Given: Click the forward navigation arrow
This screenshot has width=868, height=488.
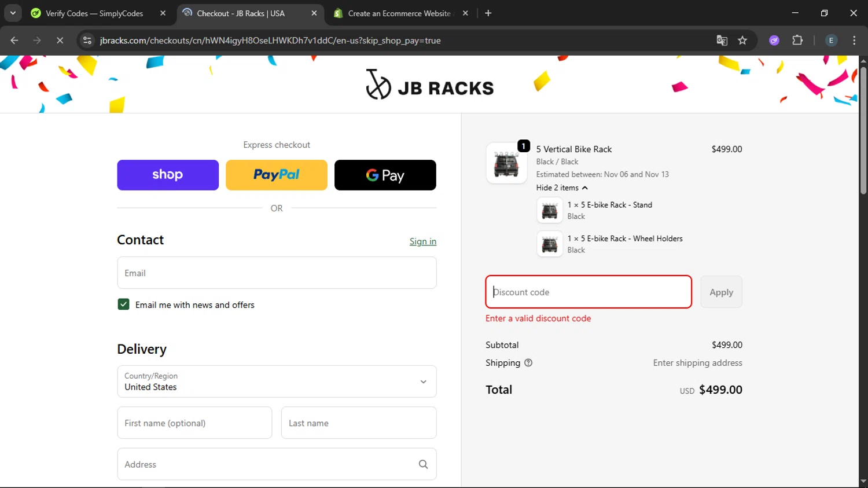Looking at the screenshot, I should (37, 41).
